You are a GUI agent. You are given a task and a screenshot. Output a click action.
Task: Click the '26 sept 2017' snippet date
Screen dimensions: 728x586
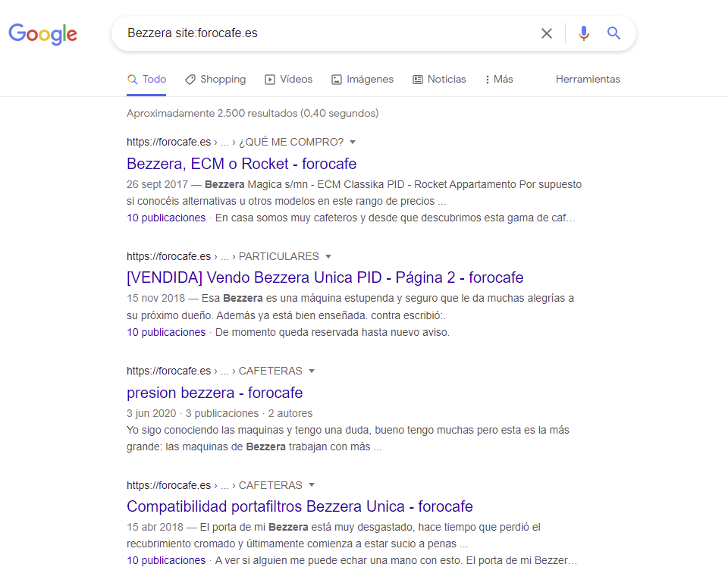tap(157, 185)
